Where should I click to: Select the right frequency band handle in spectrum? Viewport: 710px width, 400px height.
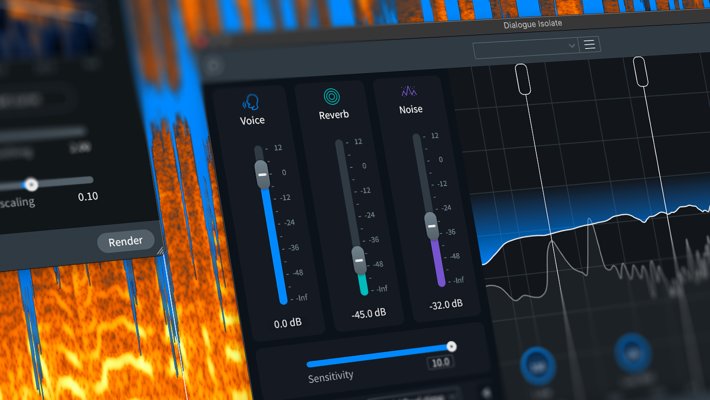(640, 73)
